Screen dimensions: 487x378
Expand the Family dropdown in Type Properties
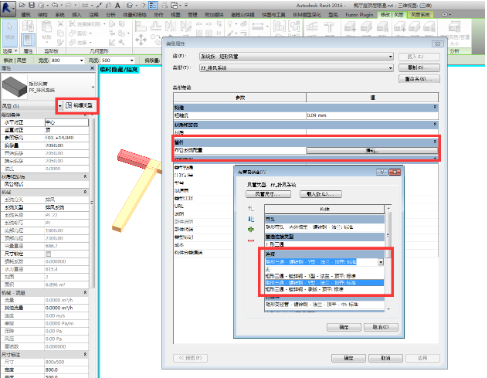(x=390, y=57)
